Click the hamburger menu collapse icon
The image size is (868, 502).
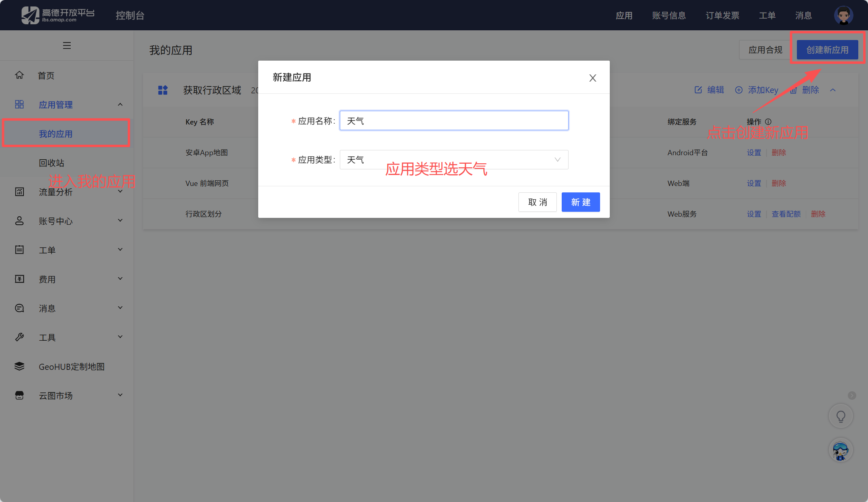tap(67, 46)
